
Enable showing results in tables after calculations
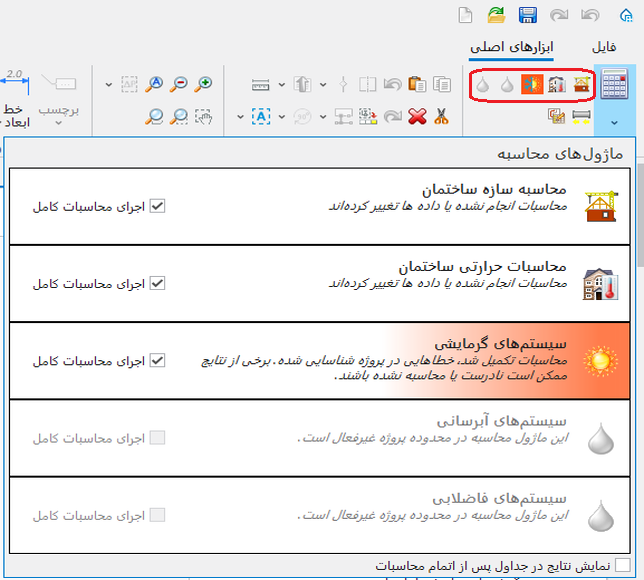click(x=622, y=566)
